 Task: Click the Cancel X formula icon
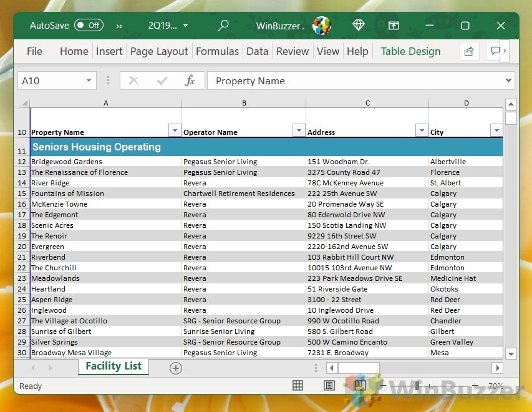(x=133, y=81)
